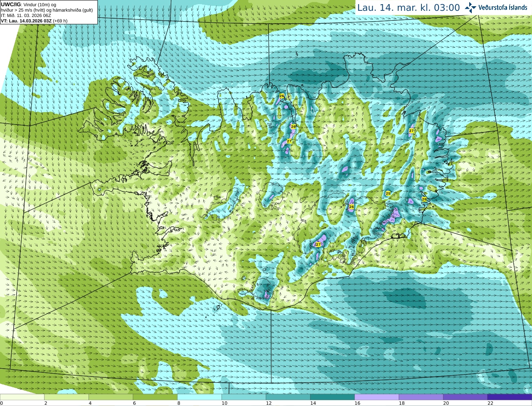The image size is (532, 406).
Task: Click the scale number 16
Action: (357, 403)
